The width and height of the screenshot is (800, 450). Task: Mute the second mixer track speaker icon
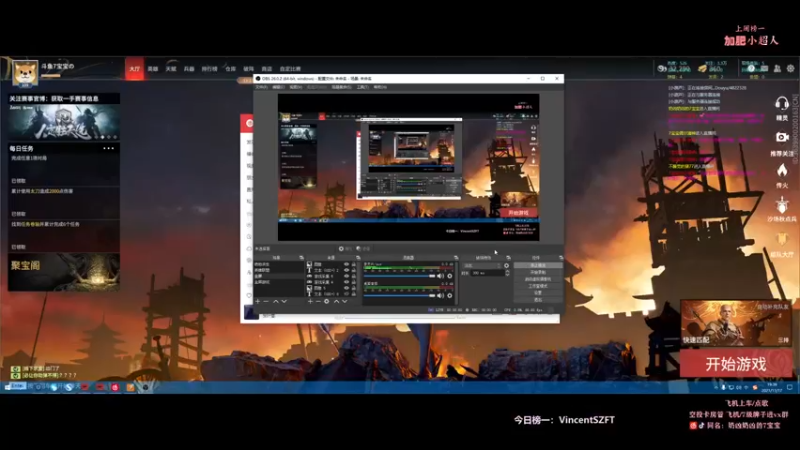click(x=441, y=295)
